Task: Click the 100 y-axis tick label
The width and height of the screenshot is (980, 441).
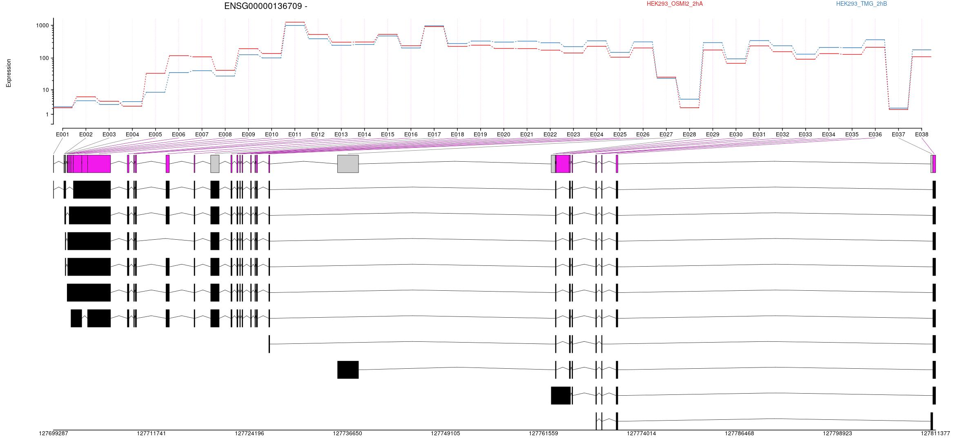Action: tap(44, 58)
